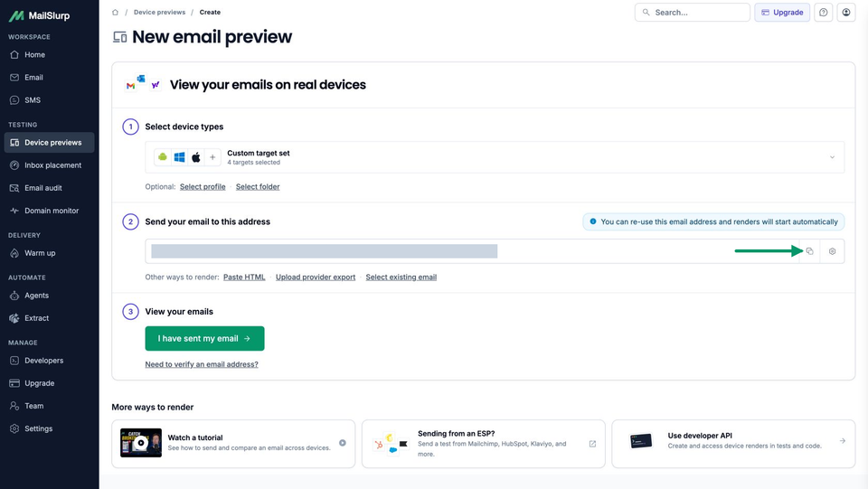The width and height of the screenshot is (868, 489).
Task: Click the Upgrade button in header
Action: [782, 12]
